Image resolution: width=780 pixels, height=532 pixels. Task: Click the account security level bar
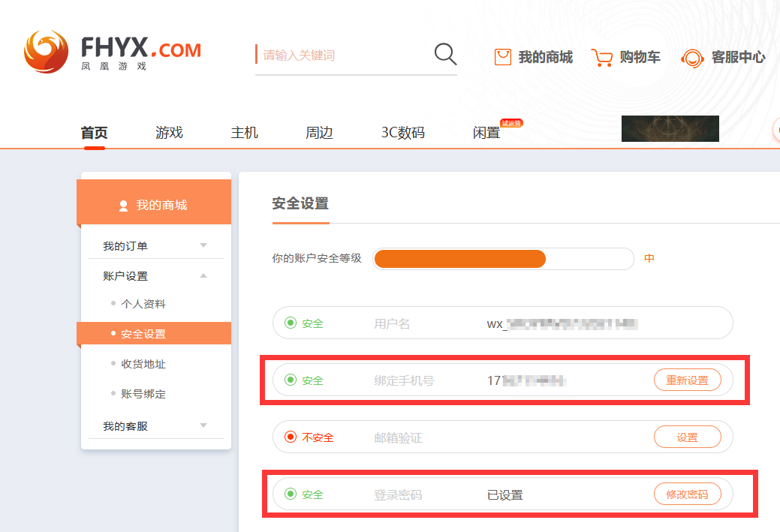[x=503, y=259]
